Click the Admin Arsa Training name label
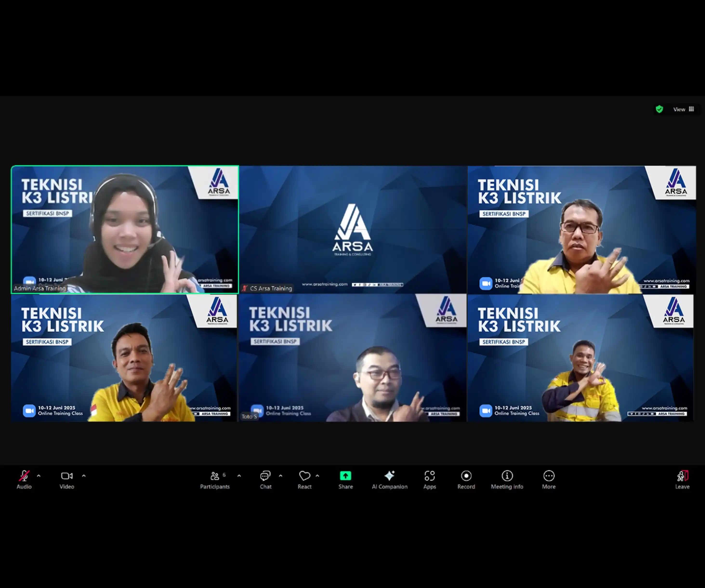This screenshot has height=588, width=705. (x=40, y=288)
